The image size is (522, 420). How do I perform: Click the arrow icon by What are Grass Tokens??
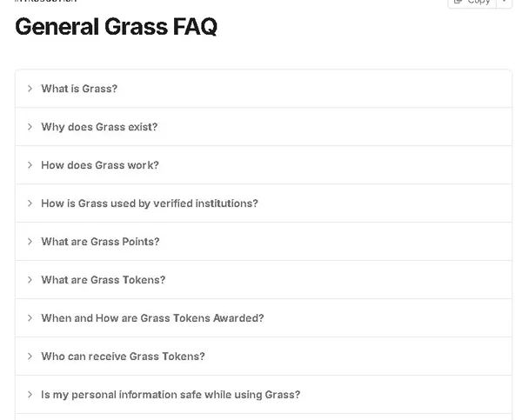[x=30, y=280]
